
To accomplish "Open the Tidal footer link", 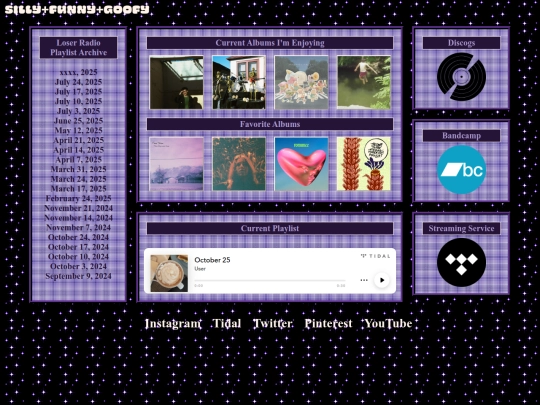I will [227, 323].
